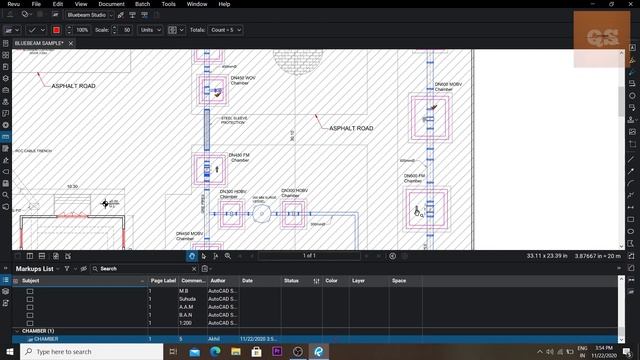Open the Search panel magnifier icon
Screen dimensions: 640x360
pyautogui.click(x=6, y=195)
